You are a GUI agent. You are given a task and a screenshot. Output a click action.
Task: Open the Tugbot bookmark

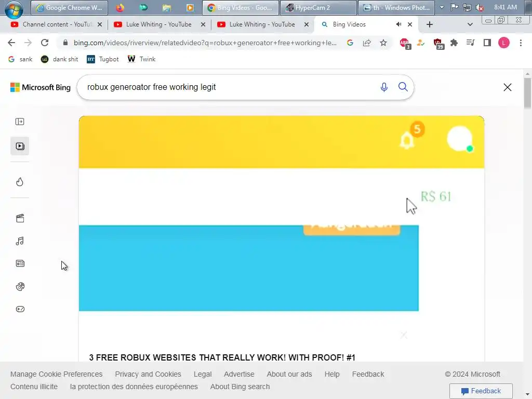pos(103,59)
